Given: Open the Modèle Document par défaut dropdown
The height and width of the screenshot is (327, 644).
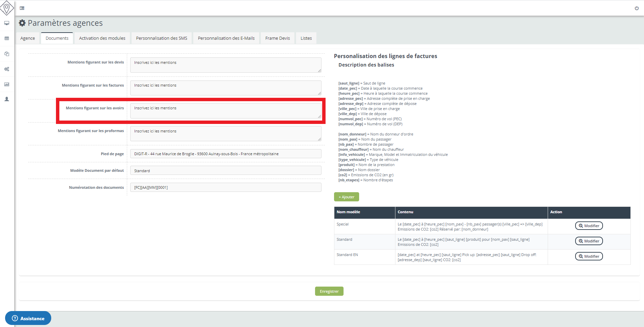Looking at the screenshot, I should [x=226, y=170].
